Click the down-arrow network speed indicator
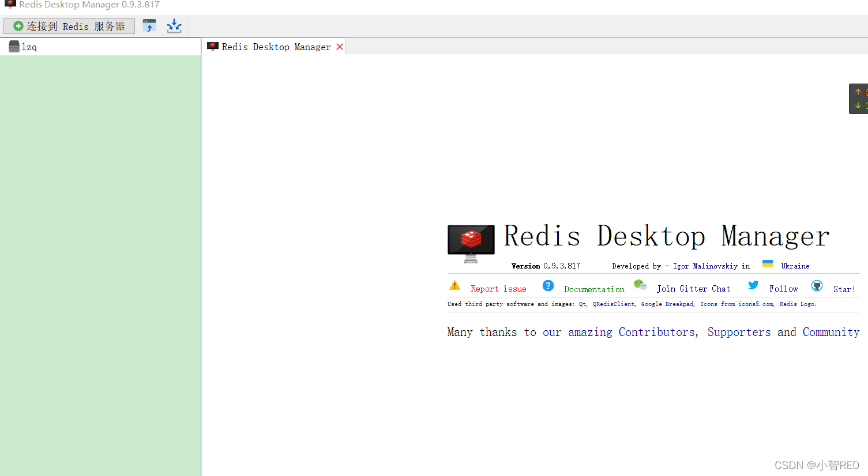 [858, 105]
